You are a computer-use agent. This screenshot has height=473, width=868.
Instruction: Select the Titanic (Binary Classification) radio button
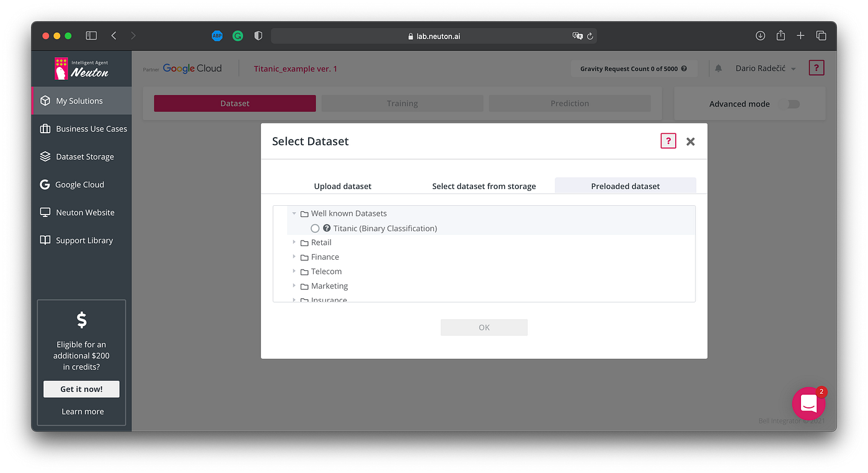pos(315,228)
